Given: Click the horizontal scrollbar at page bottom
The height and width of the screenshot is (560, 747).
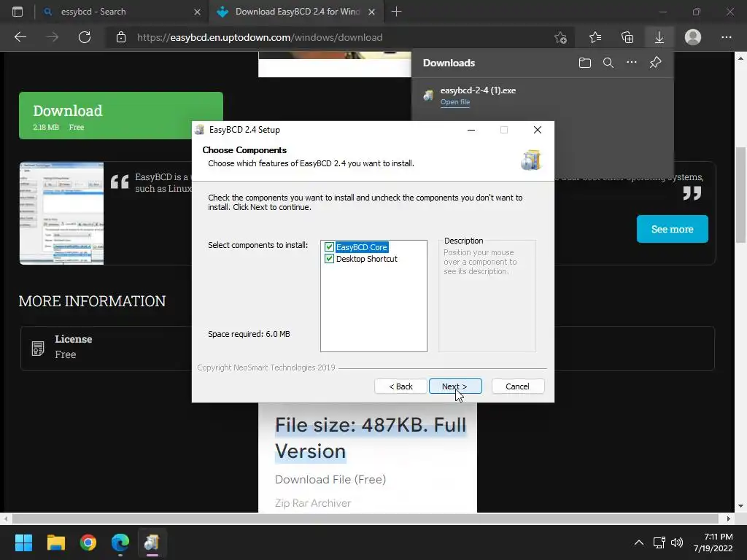Looking at the screenshot, I should pyautogui.click(x=366, y=518).
